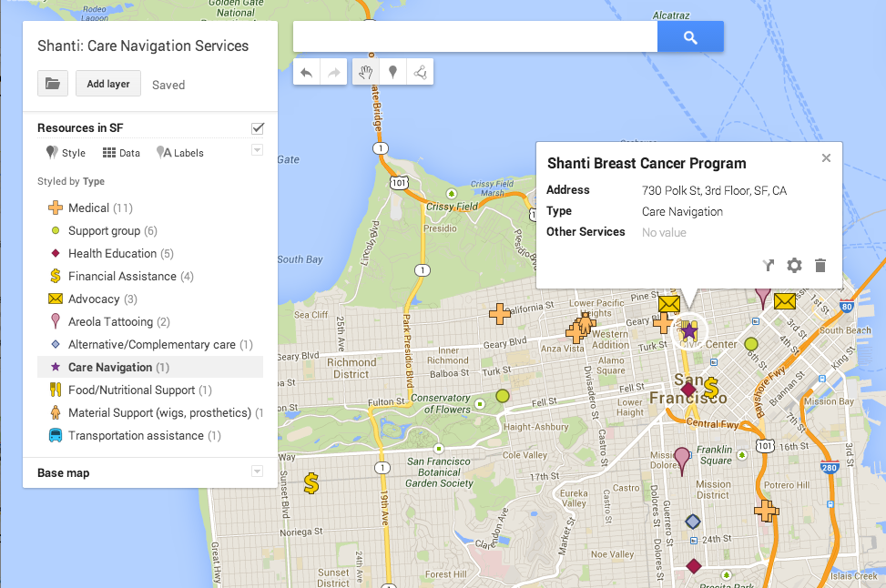The width and height of the screenshot is (886, 588).
Task: Click the Add layer button
Action: pyautogui.click(x=108, y=84)
